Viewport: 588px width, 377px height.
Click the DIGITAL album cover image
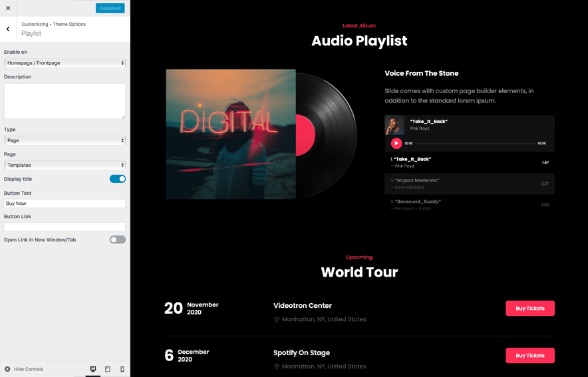(231, 134)
